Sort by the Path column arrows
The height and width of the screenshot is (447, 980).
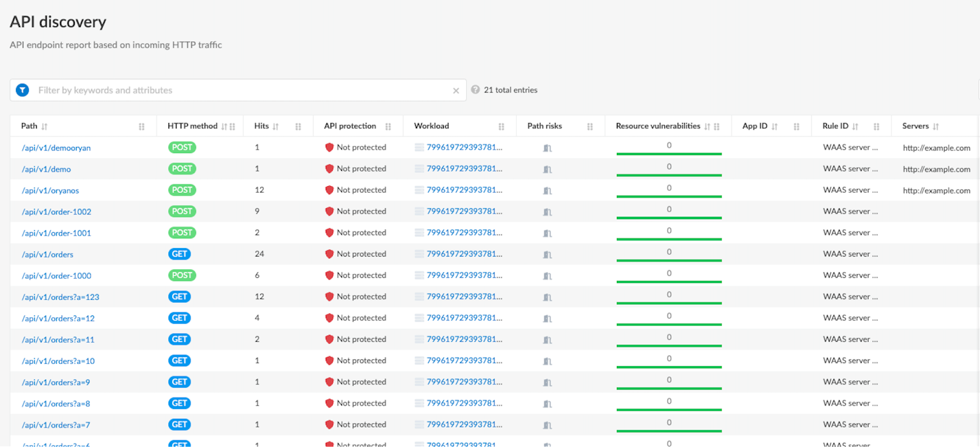tap(44, 126)
